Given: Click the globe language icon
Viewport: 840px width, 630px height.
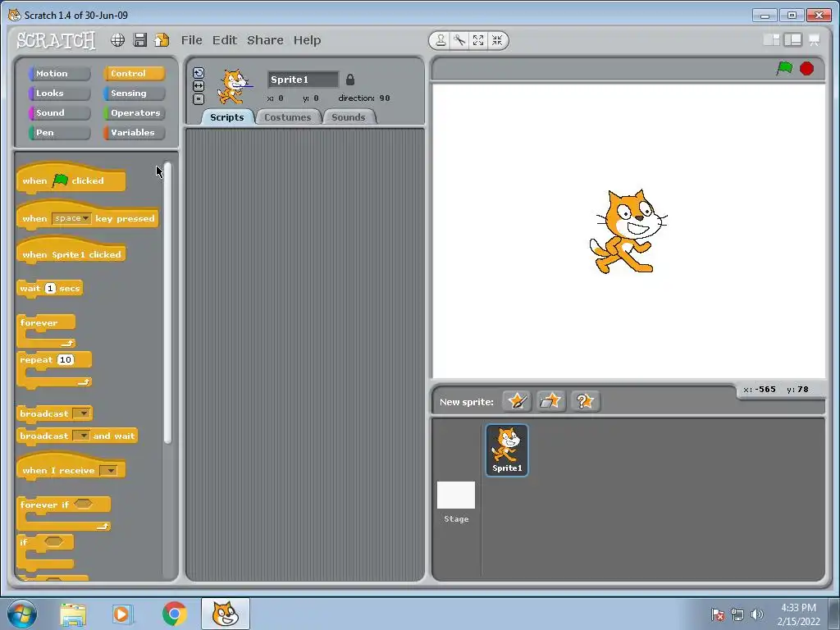Looking at the screenshot, I should click(x=117, y=40).
